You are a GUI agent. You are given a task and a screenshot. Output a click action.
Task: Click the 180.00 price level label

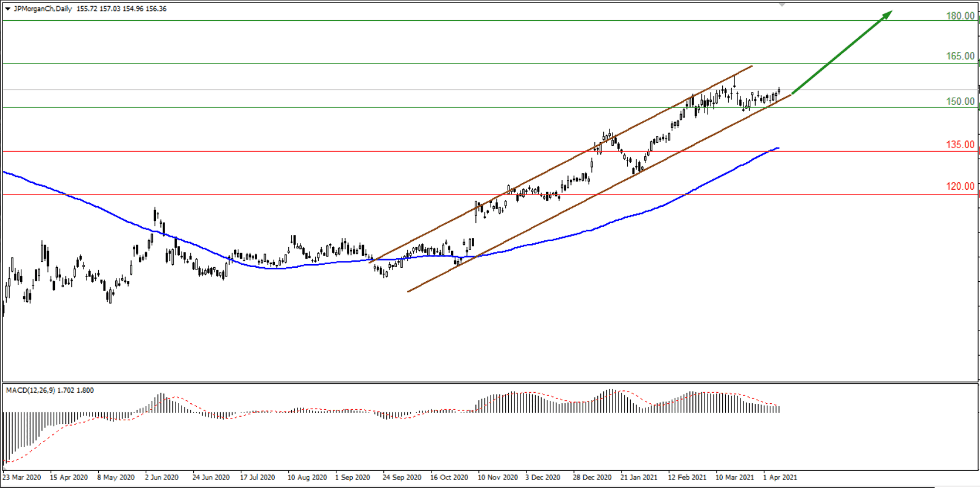(960, 16)
